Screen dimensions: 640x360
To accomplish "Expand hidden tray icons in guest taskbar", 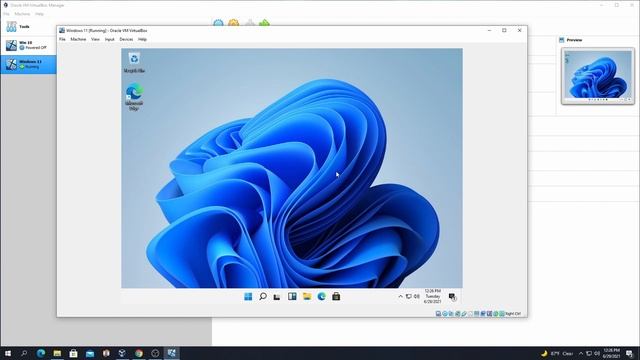I will point(400,297).
